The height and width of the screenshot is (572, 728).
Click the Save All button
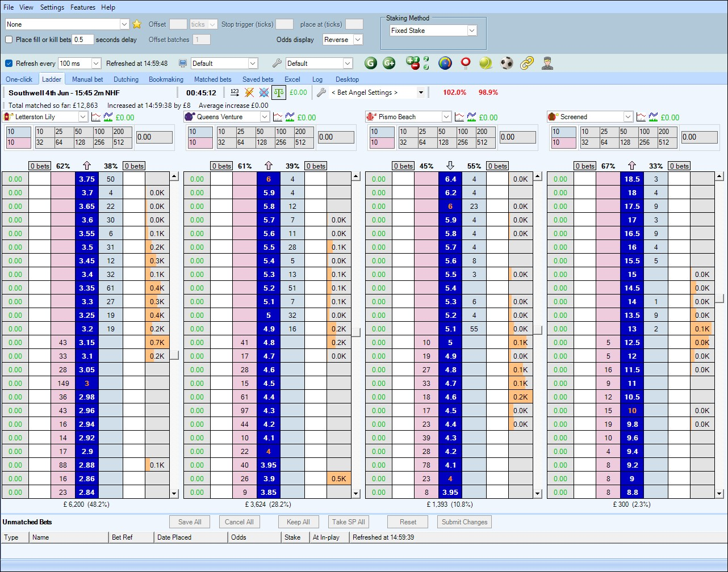coord(190,522)
